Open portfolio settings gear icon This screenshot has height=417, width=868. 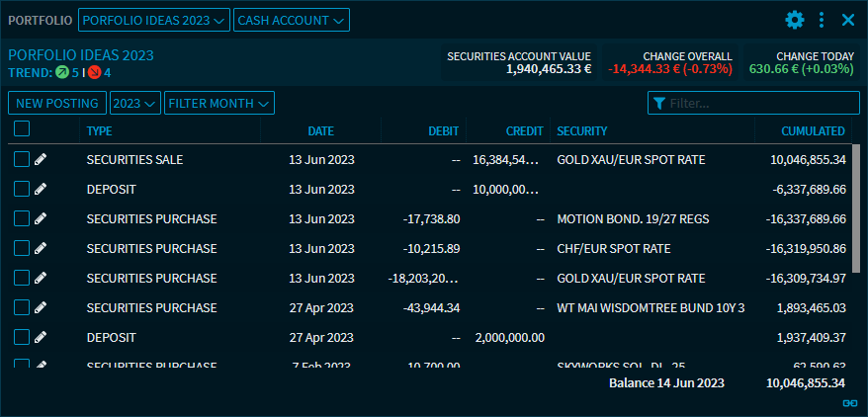coord(795,20)
